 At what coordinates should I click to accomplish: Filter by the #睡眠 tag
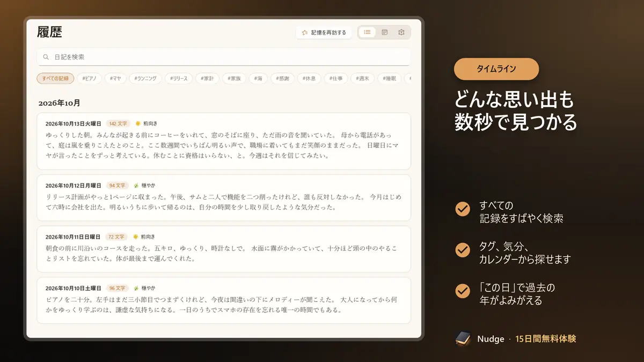(390, 78)
